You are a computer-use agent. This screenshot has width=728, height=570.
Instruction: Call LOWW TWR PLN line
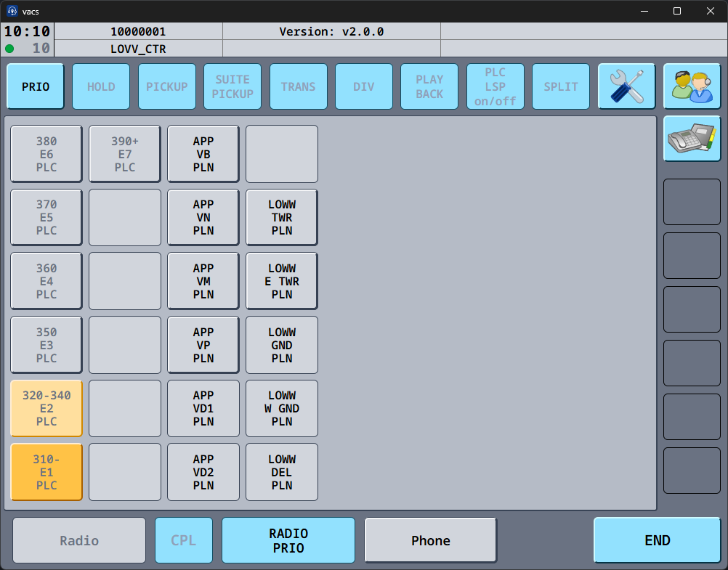[282, 218]
